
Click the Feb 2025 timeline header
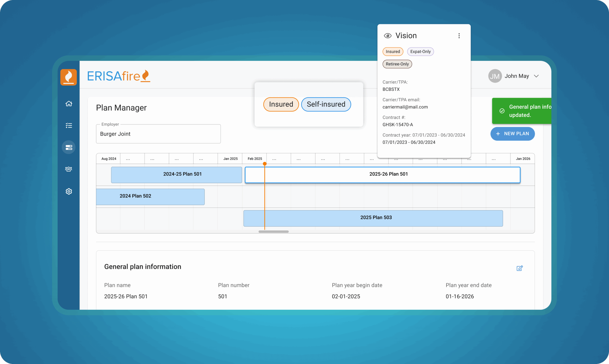255,159
